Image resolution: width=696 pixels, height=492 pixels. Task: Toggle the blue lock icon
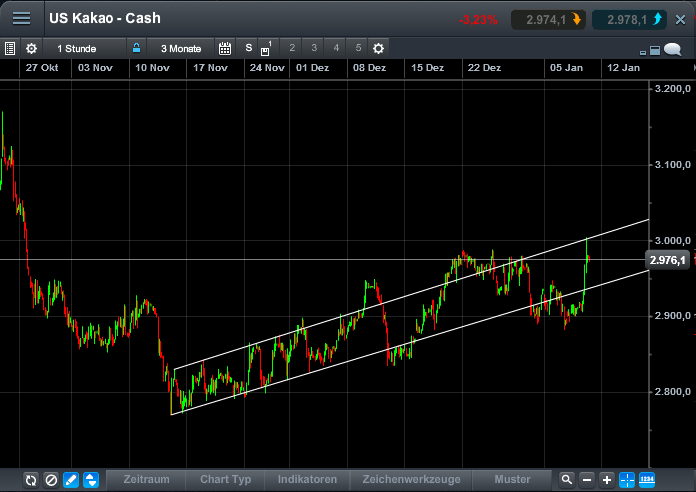[136, 48]
